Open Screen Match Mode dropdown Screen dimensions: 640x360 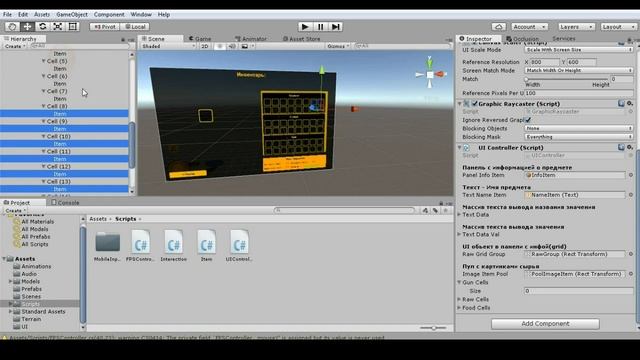578,70
